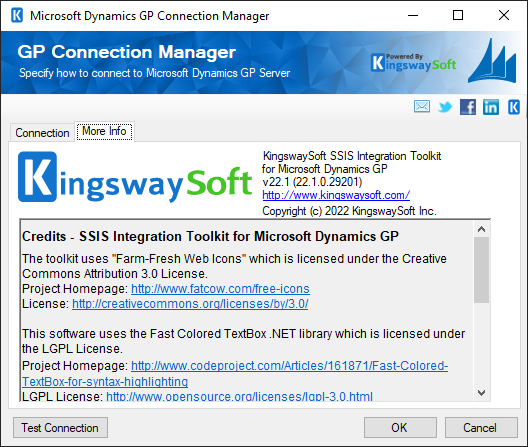
Task: Click the Test Connection button
Action: pyautogui.click(x=61, y=428)
